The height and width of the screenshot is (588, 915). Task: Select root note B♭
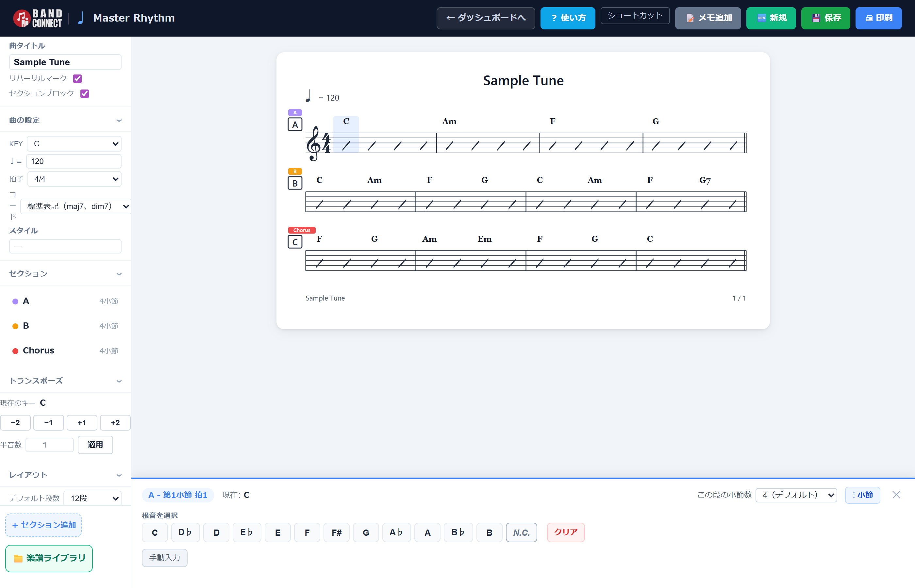coord(458,533)
